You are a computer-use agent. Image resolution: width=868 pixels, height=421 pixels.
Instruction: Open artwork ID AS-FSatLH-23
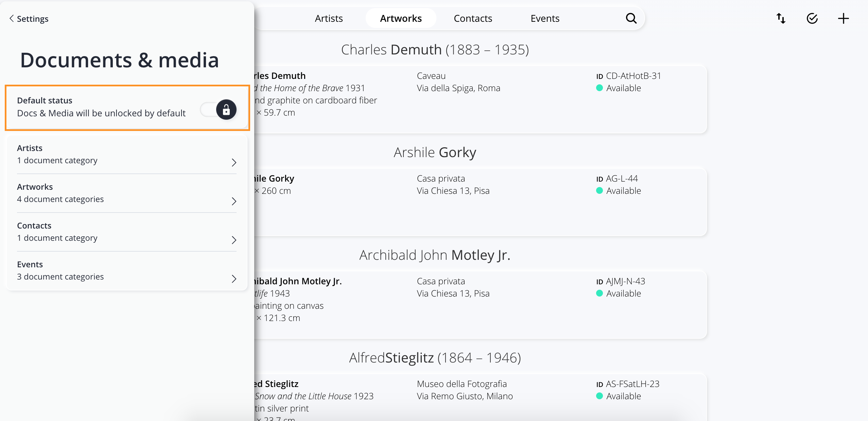(x=628, y=384)
